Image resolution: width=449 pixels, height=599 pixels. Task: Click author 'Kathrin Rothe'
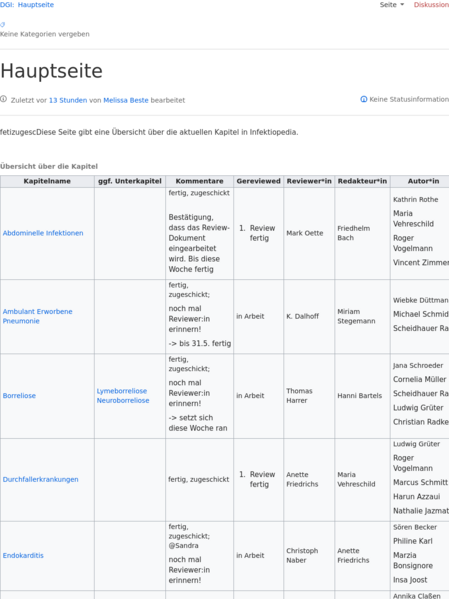(x=416, y=199)
